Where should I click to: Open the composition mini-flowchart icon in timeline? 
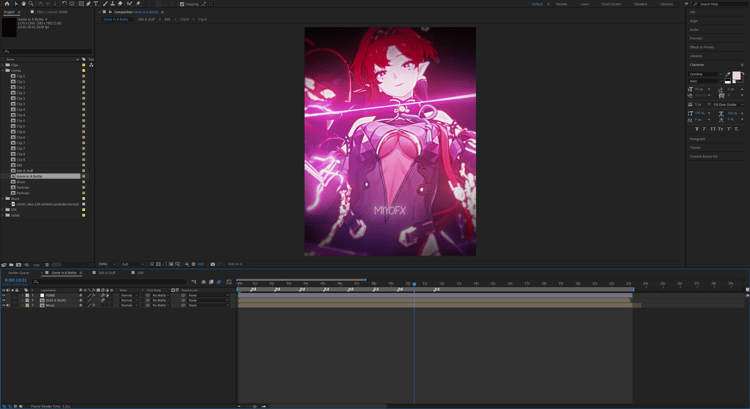[194, 282]
